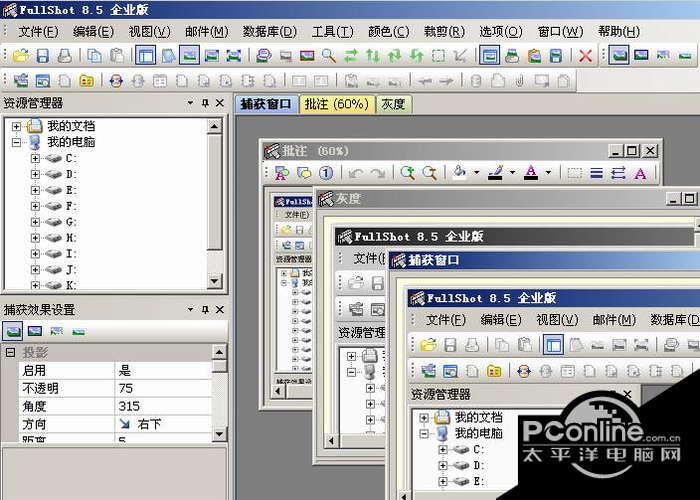Click the 不透明 value 75 field
Image resolution: width=700 pixels, height=500 pixels.
coord(162,388)
